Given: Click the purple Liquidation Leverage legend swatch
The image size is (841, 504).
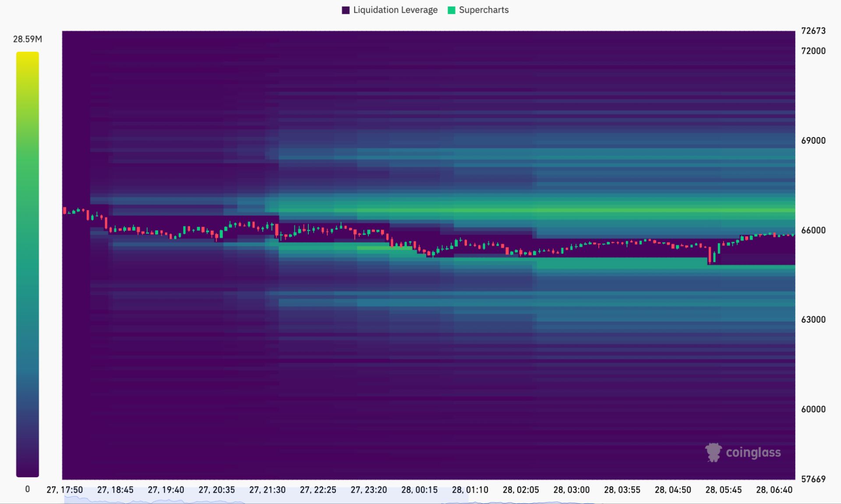Looking at the screenshot, I should click(346, 10).
